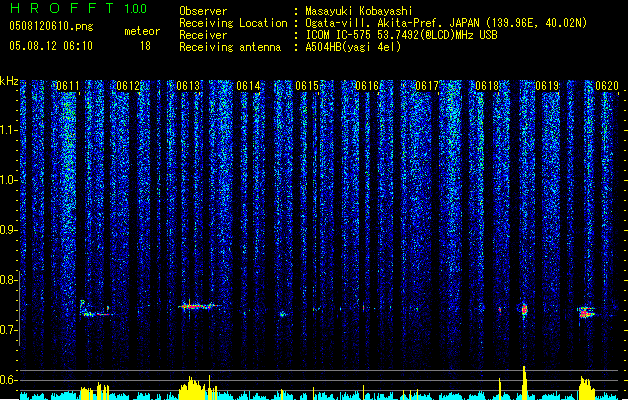Click the 0615 time marker
The height and width of the screenshot is (400, 629).
coord(307,86)
